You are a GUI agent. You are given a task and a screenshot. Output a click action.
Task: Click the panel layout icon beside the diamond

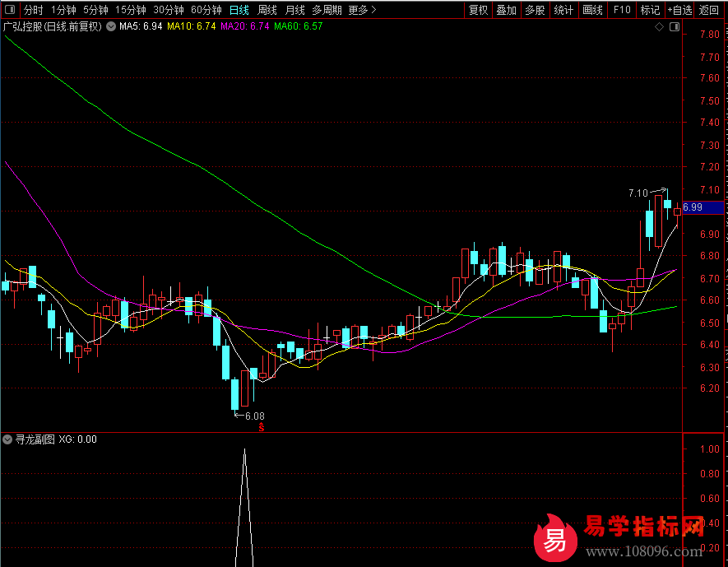[x=674, y=27]
